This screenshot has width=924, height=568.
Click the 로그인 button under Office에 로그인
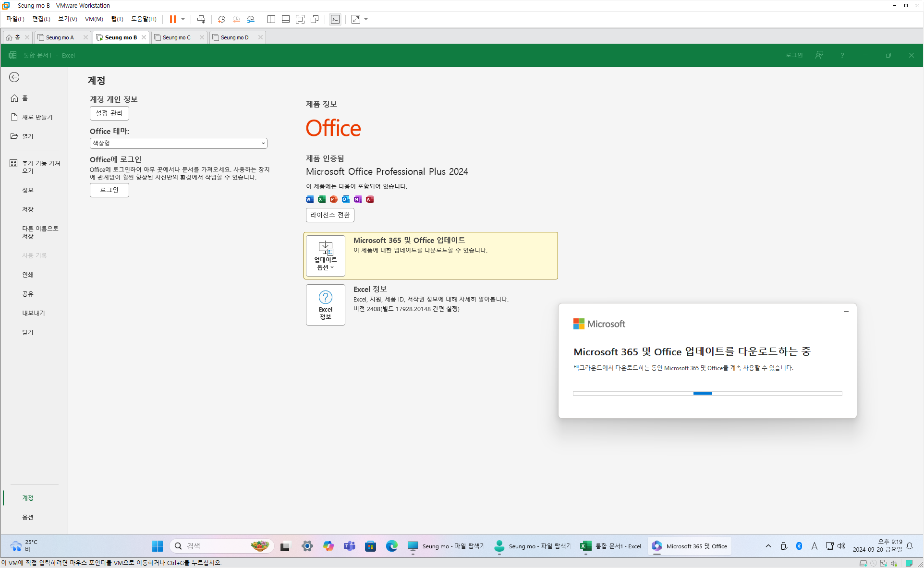[x=109, y=190]
